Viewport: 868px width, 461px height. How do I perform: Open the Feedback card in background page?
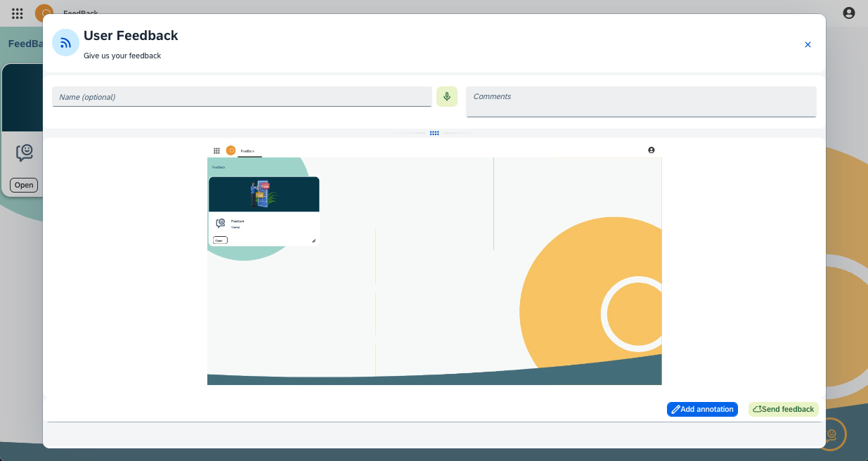click(24, 186)
